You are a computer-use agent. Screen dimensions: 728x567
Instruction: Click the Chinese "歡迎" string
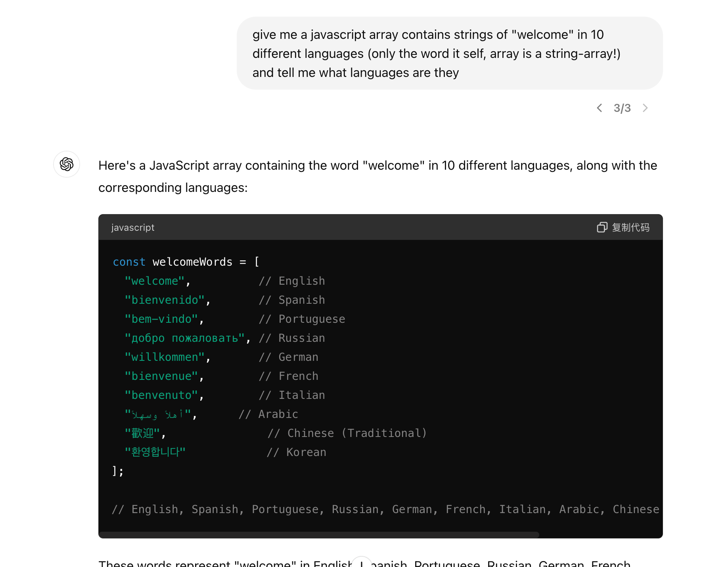[x=142, y=433]
